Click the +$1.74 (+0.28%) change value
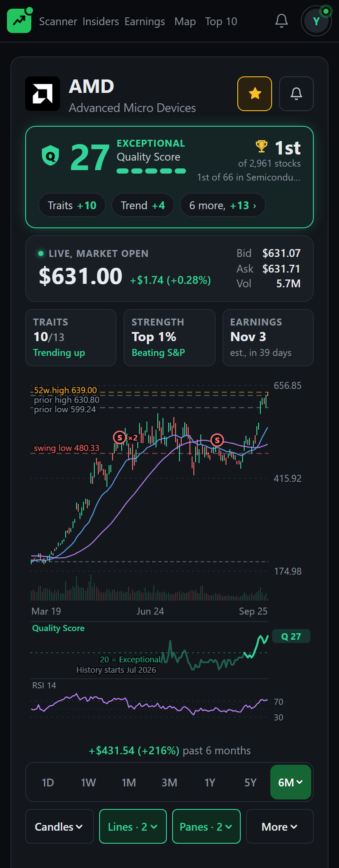The image size is (339, 868). coord(170,280)
